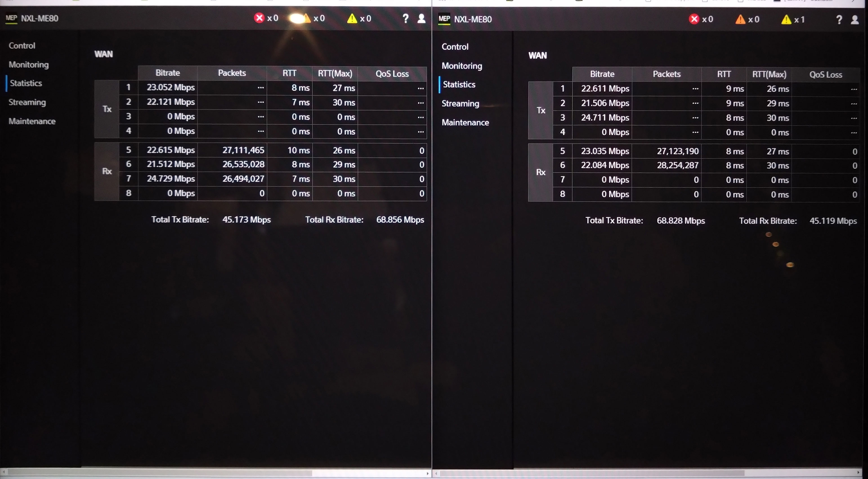
Task: Open help question mark in right window
Action: (839, 19)
